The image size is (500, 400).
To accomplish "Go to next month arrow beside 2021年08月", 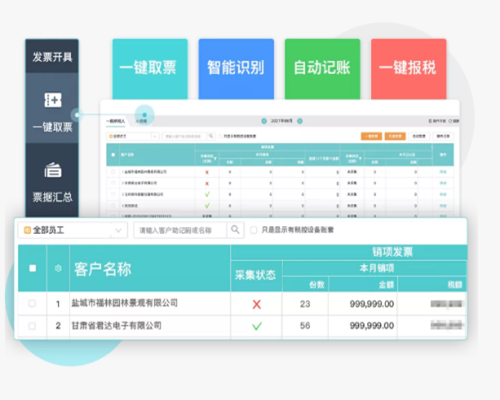I will pyautogui.click(x=300, y=121).
